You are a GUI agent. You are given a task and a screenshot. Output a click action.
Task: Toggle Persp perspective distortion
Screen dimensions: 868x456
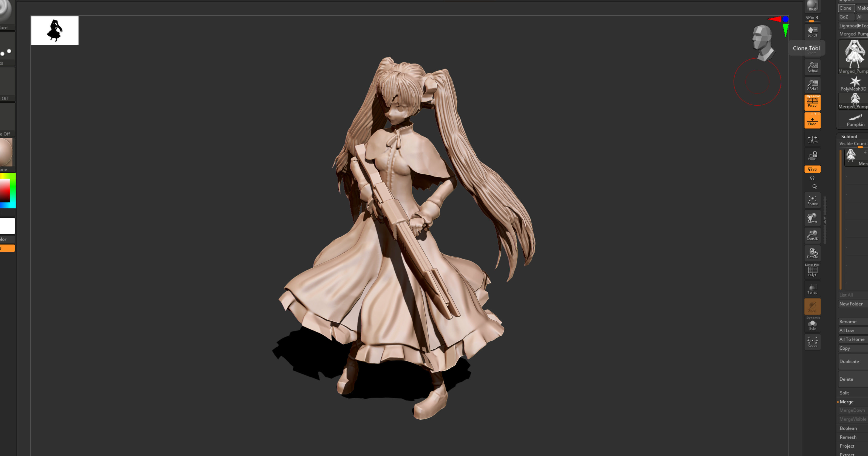pyautogui.click(x=812, y=102)
